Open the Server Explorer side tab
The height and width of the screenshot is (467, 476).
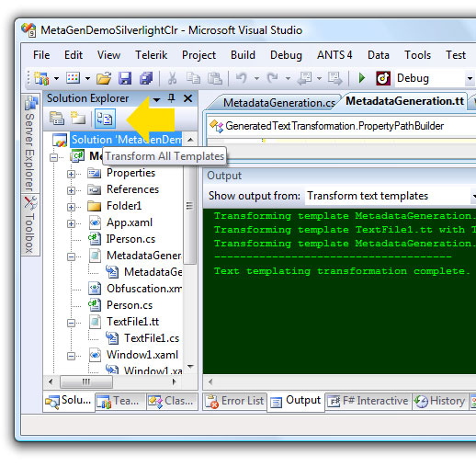click(30, 142)
